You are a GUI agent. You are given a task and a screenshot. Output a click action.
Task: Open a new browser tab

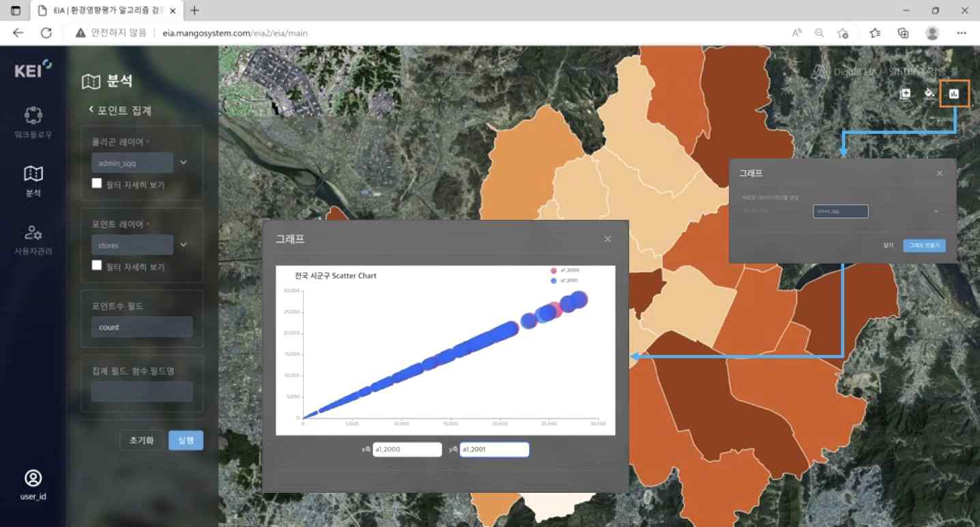coord(195,10)
